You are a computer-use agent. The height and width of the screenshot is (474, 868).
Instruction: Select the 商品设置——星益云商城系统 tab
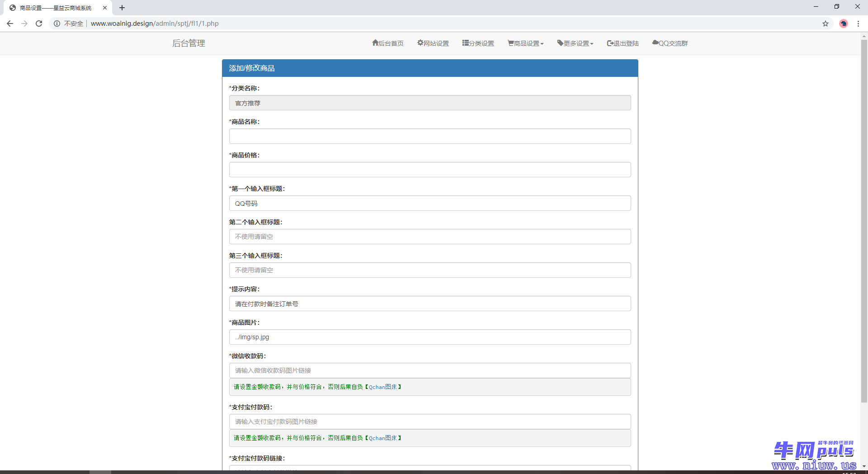click(58, 8)
